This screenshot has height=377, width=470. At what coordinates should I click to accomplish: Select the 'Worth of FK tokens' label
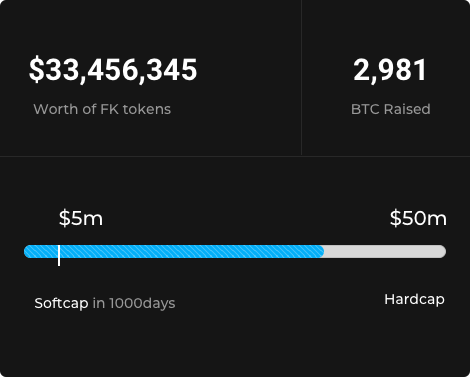(102, 109)
